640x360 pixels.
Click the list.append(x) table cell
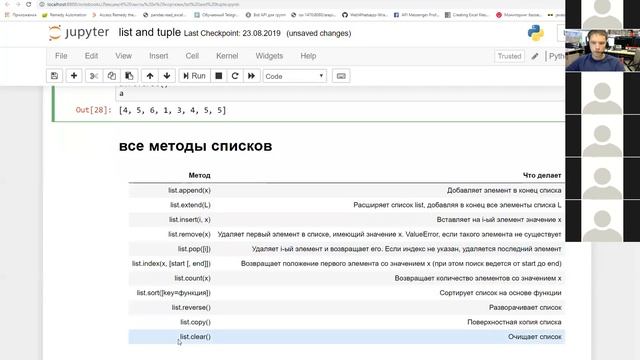point(189,190)
